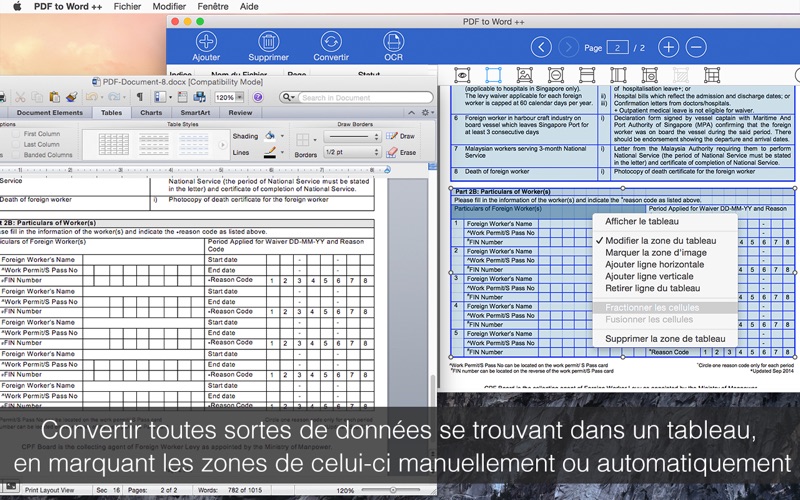
Task: Open the Undo history dropdown arrow
Action: point(102,97)
